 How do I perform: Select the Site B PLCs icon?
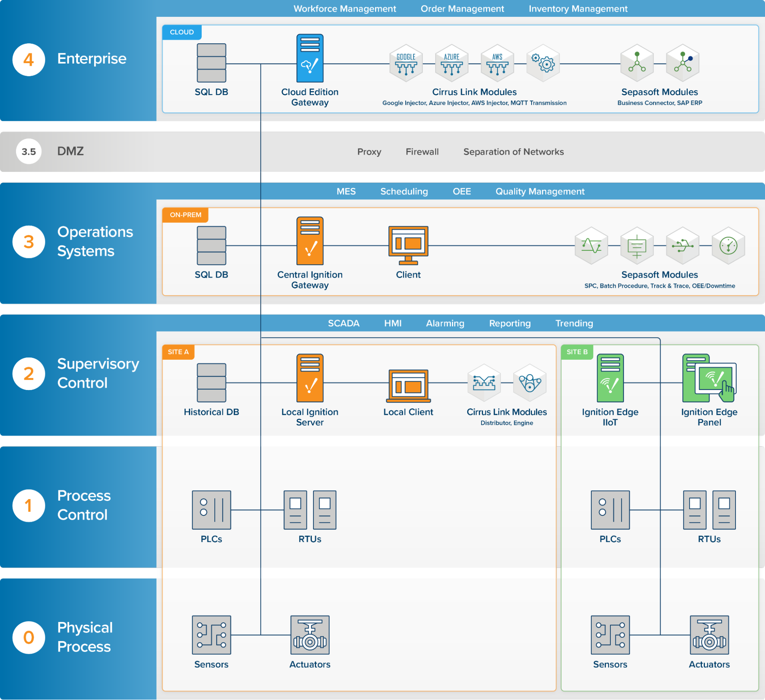610,510
